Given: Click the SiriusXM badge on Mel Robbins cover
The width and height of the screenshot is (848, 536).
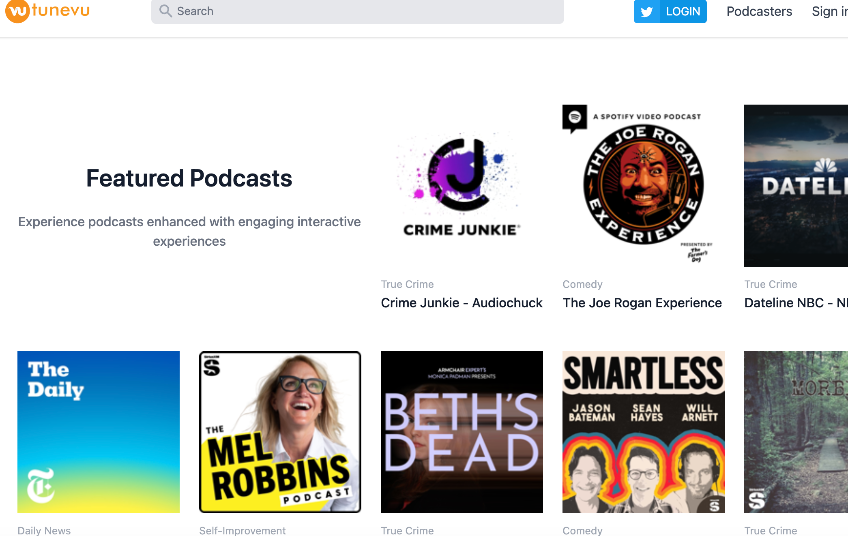Looking at the screenshot, I should click(212, 366).
